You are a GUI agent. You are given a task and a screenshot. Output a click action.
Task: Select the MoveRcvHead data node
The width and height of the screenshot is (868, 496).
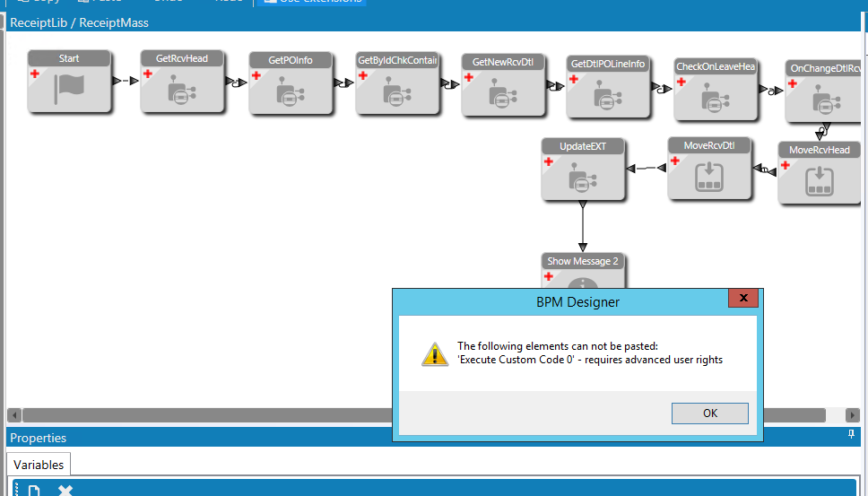pyautogui.click(x=820, y=173)
